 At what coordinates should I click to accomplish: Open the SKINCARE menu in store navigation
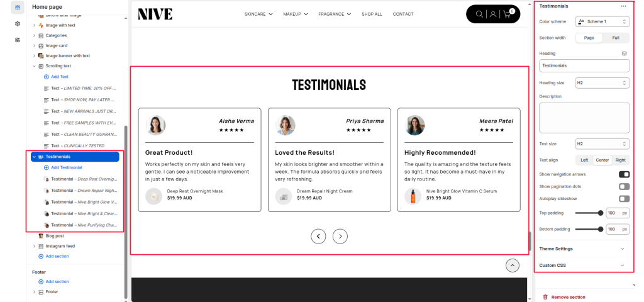tap(258, 14)
